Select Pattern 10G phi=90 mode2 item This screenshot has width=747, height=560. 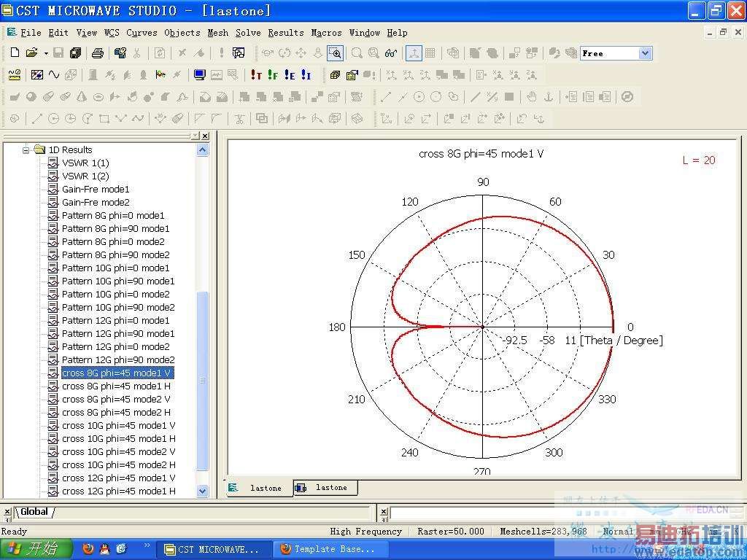tap(117, 307)
